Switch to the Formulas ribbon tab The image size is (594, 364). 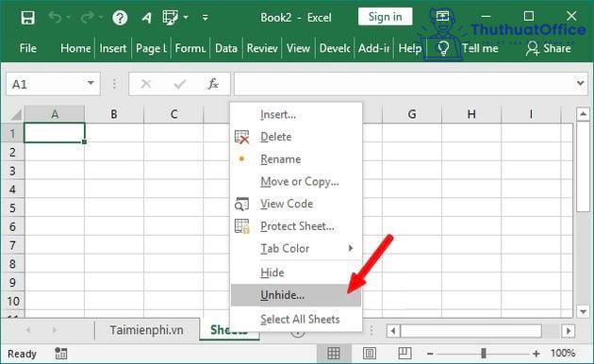(190, 48)
